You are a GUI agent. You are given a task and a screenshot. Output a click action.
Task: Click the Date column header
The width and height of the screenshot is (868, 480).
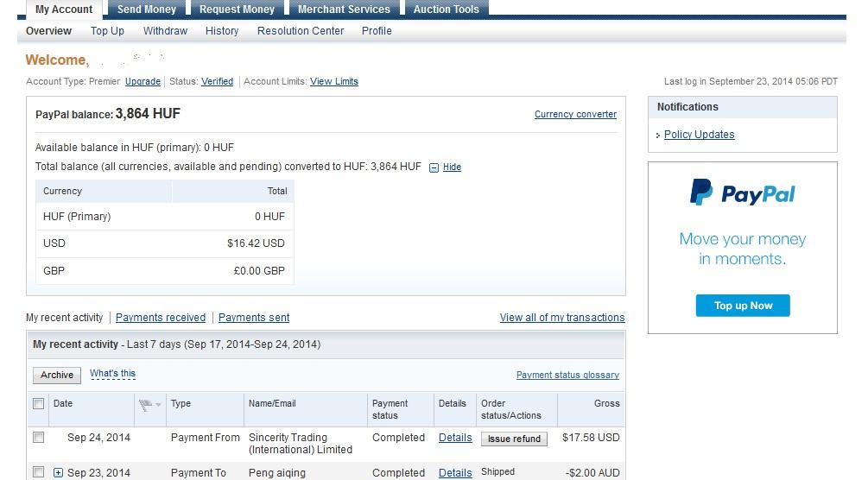[62, 404]
